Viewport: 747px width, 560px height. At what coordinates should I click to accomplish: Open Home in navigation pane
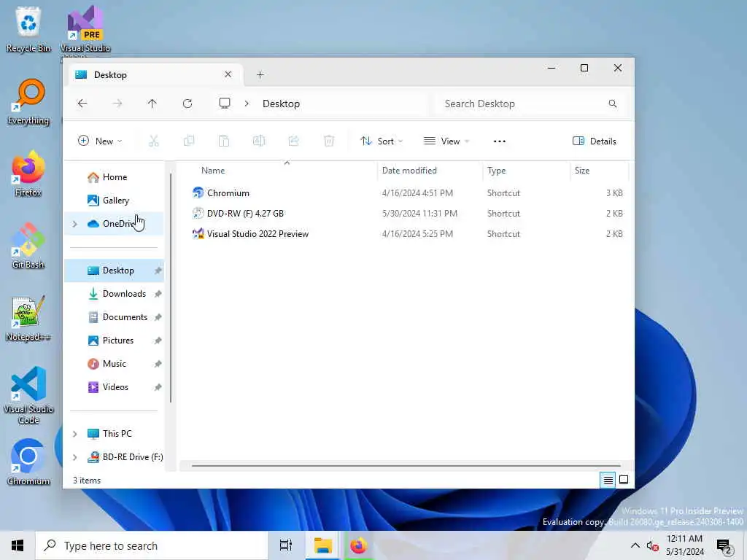(x=115, y=177)
